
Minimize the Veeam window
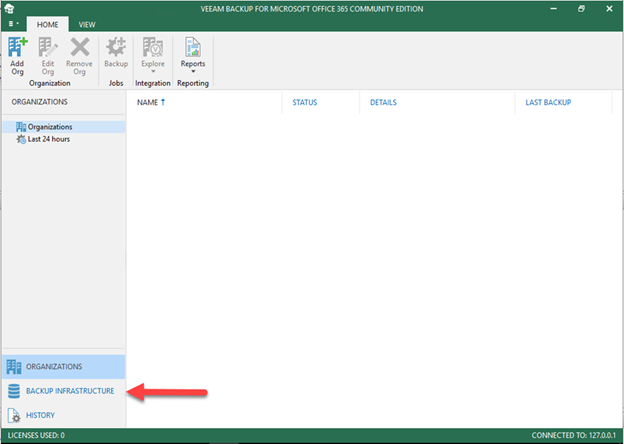click(x=554, y=8)
